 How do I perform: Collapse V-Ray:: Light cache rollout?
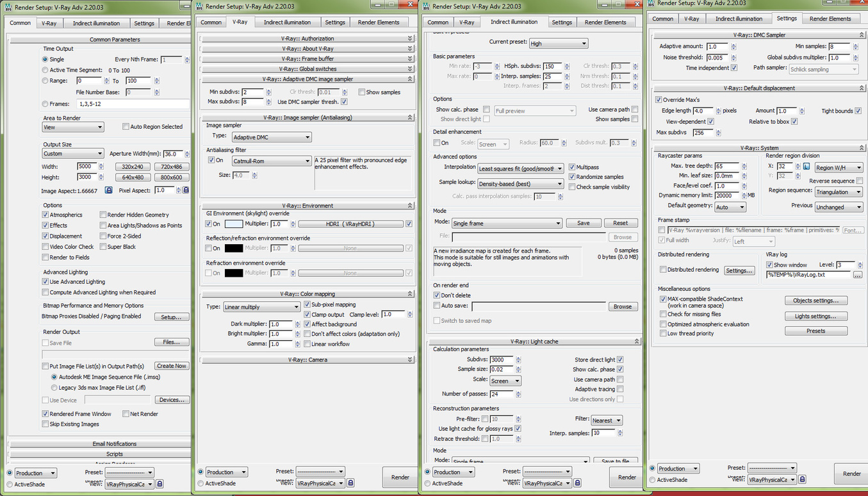(x=534, y=342)
